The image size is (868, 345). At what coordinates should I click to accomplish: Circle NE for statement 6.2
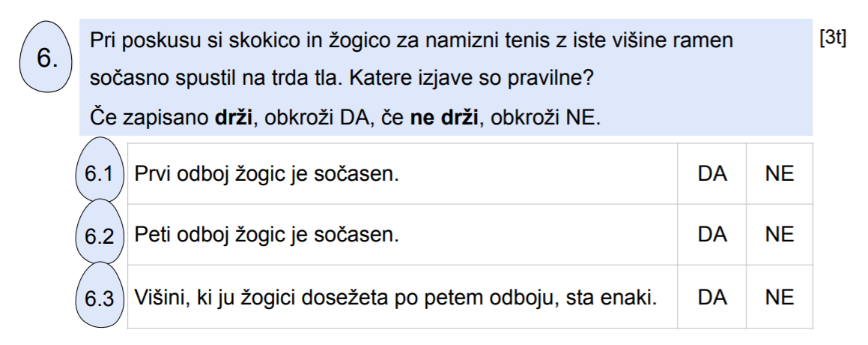(780, 235)
